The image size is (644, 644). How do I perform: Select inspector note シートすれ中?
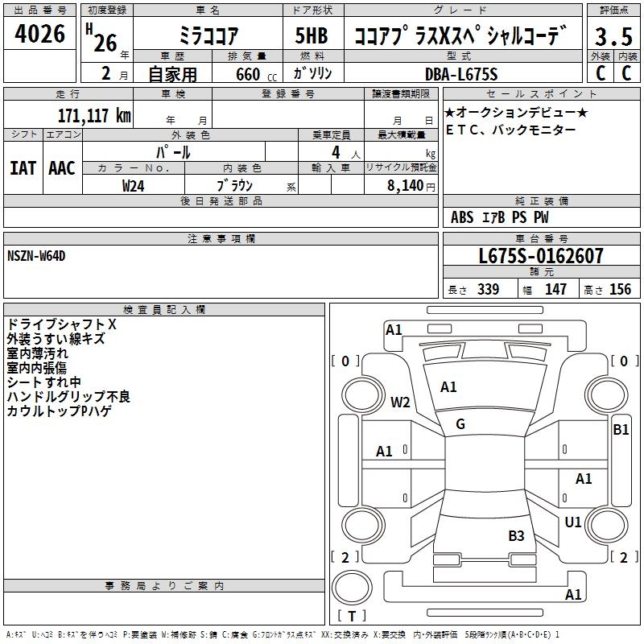pos(44,382)
